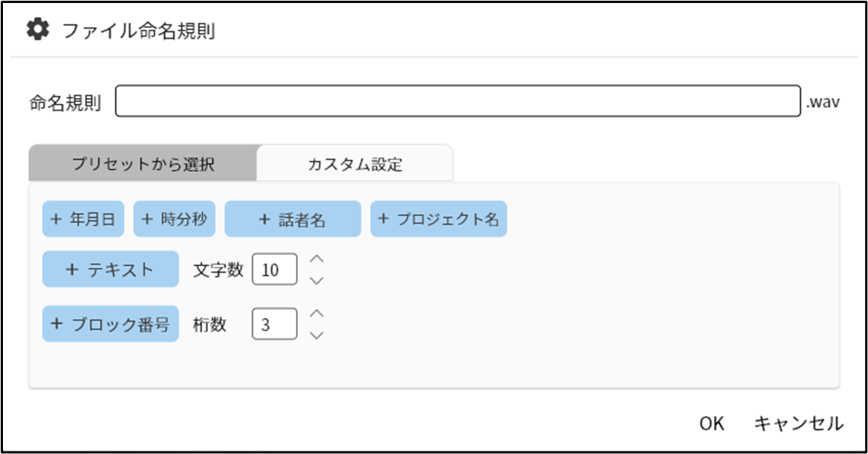The height and width of the screenshot is (454, 868).
Task: Focus the 命名規則 text input field
Action: (458, 101)
